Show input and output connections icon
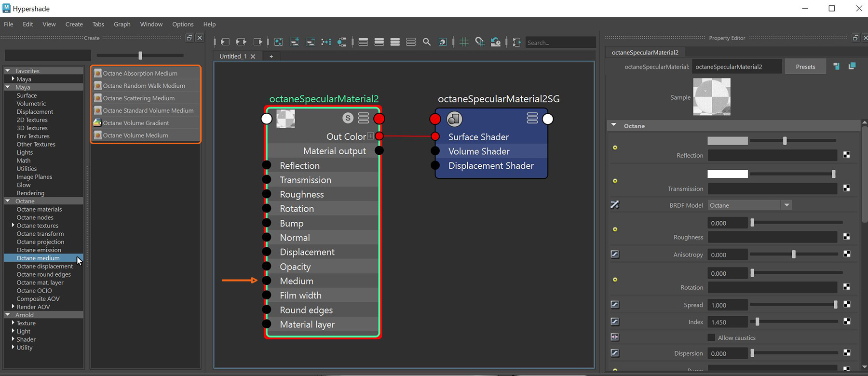868x376 pixels. tap(242, 42)
